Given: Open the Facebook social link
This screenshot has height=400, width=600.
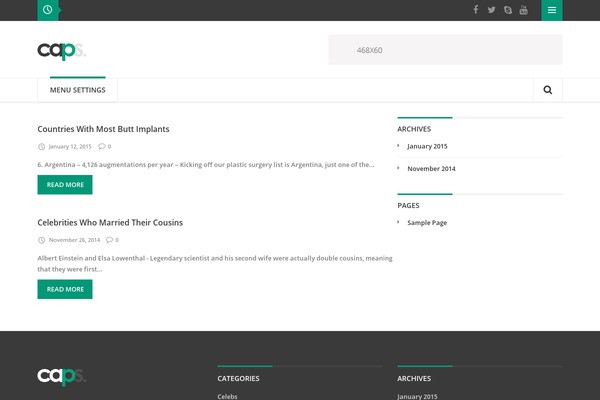Looking at the screenshot, I should [476, 10].
